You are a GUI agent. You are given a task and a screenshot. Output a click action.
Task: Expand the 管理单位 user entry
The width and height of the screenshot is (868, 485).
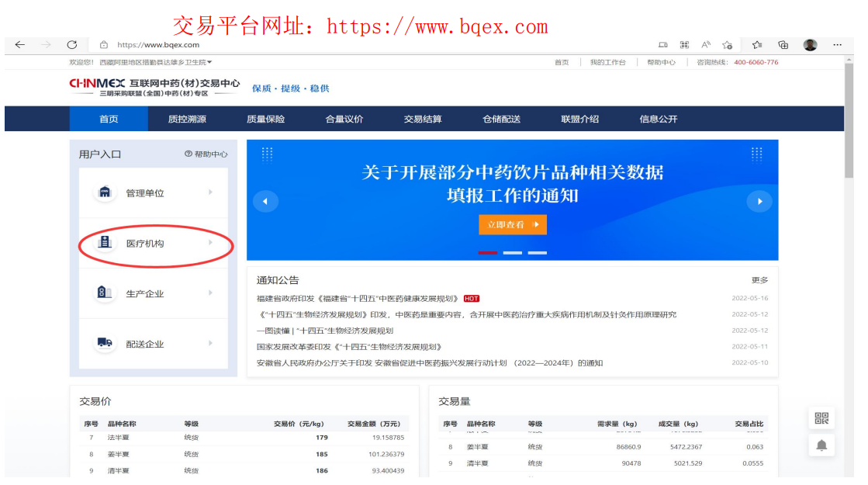(154, 192)
